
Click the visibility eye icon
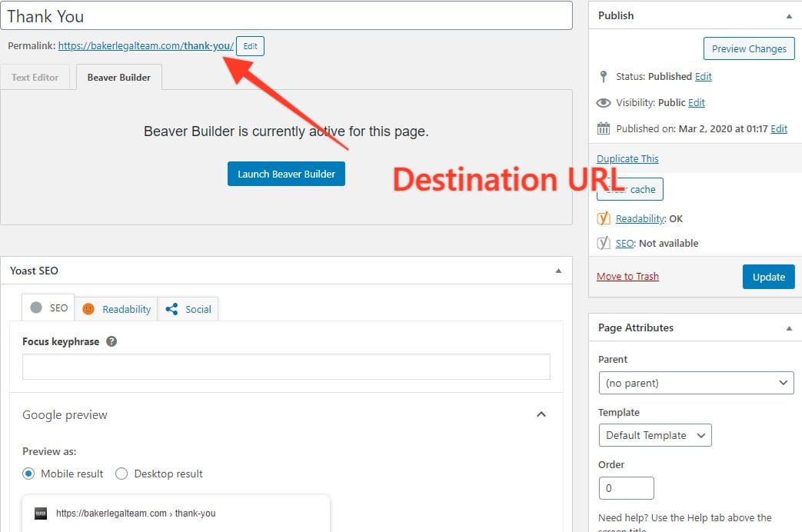pos(604,103)
